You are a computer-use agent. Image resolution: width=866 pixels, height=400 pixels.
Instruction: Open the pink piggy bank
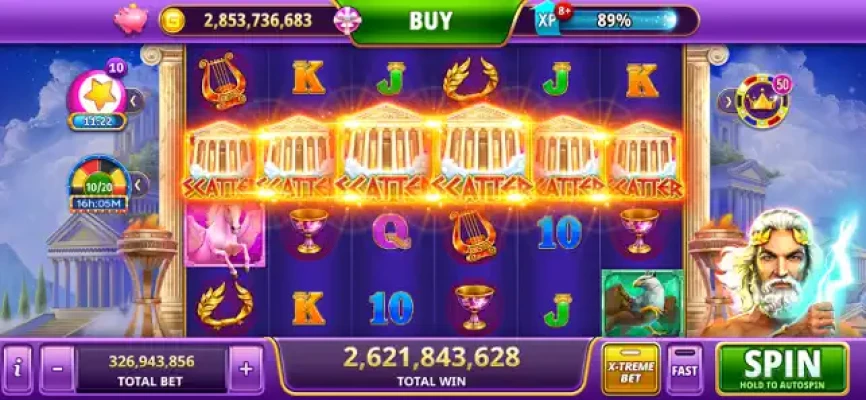coord(131,19)
